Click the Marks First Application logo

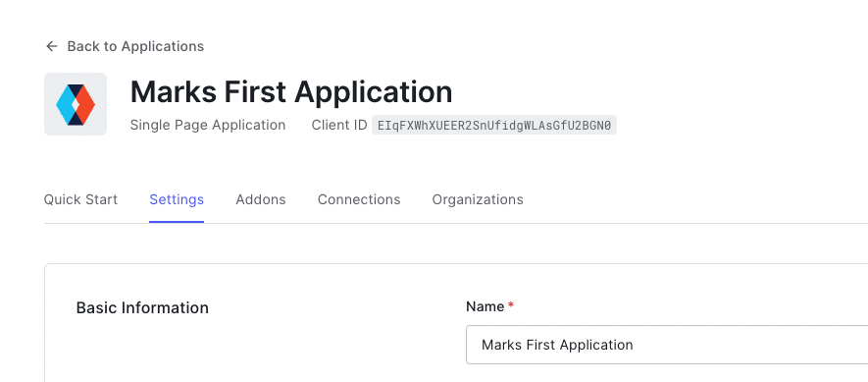76,104
